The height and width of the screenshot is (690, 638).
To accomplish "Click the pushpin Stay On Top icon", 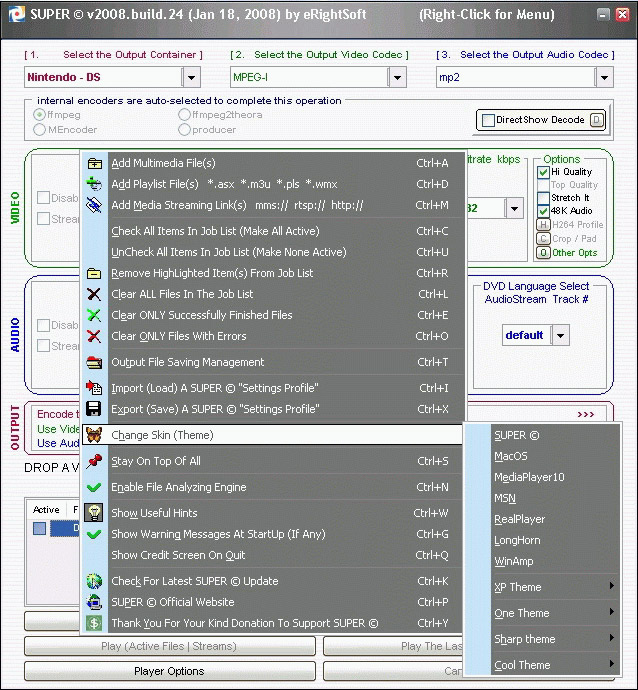I will coord(94,461).
